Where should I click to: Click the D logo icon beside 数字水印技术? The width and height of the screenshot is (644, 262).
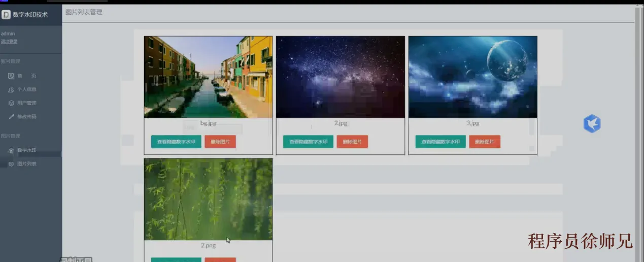click(x=6, y=15)
